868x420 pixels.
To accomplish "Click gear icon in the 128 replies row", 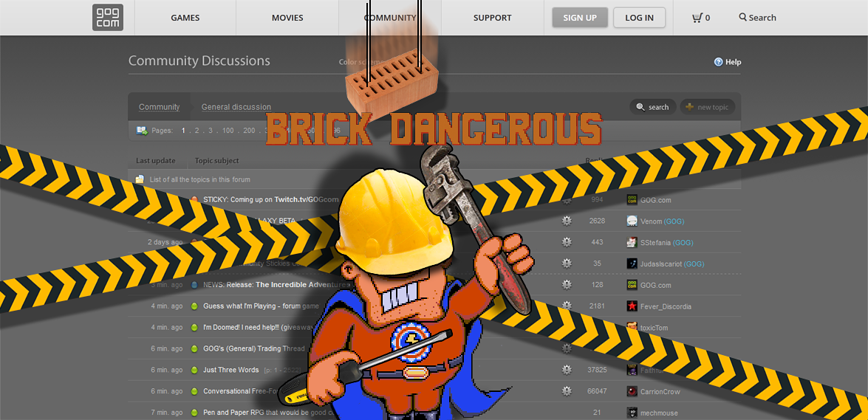I will click(x=567, y=284).
